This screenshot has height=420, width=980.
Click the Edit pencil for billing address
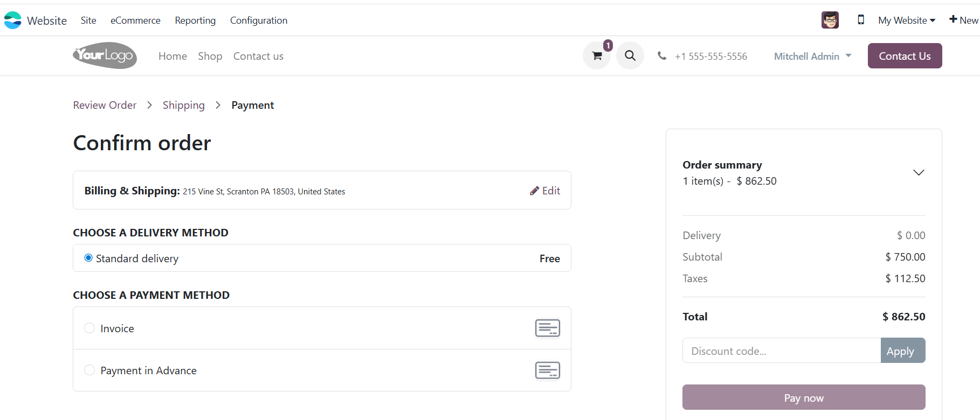[545, 191]
